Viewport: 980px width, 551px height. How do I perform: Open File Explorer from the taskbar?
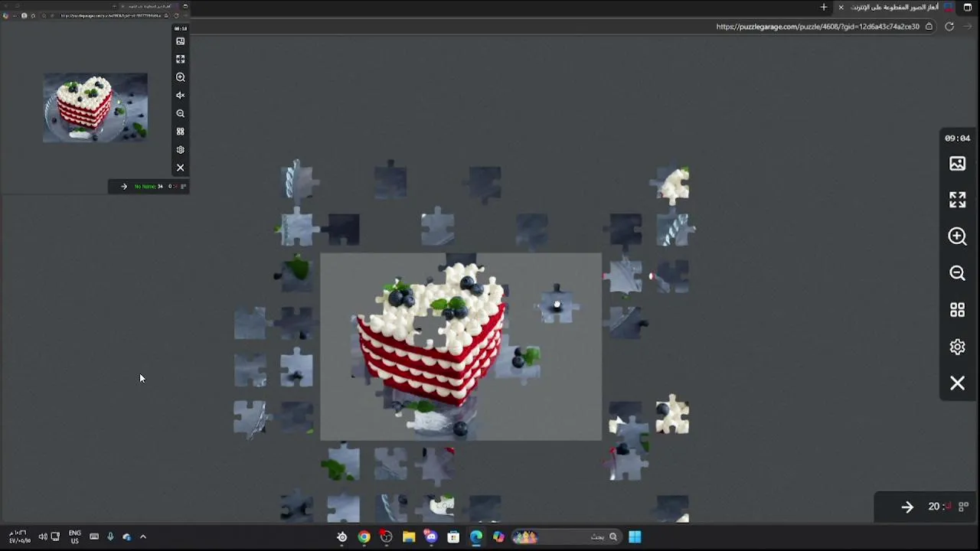click(x=409, y=537)
